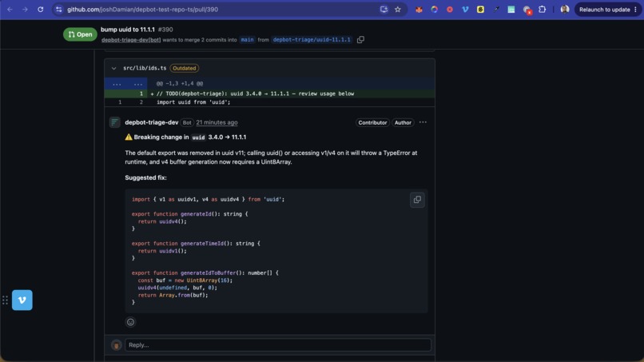Open the main base branch link
644x362 pixels.
pyautogui.click(x=247, y=40)
